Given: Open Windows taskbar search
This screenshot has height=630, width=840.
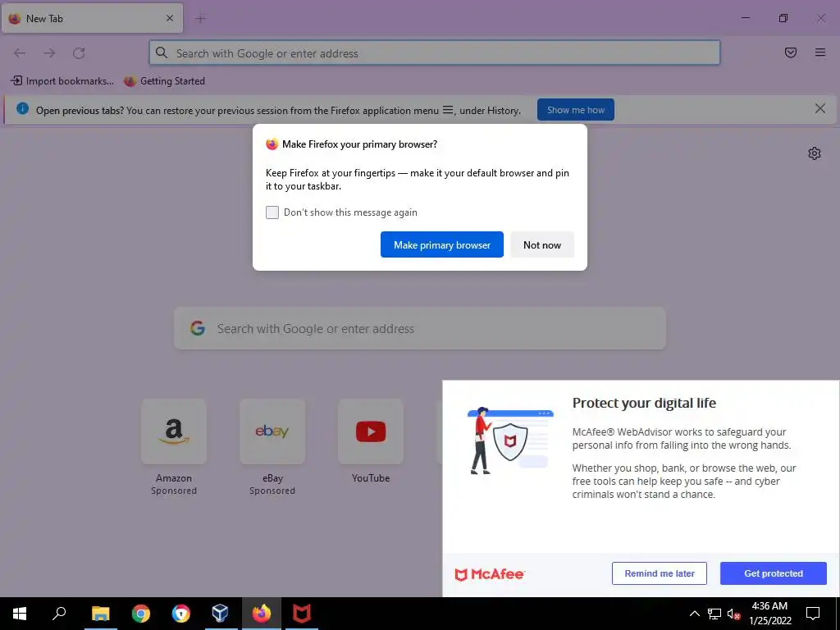Looking at the screenshot, I should [59, 614].
